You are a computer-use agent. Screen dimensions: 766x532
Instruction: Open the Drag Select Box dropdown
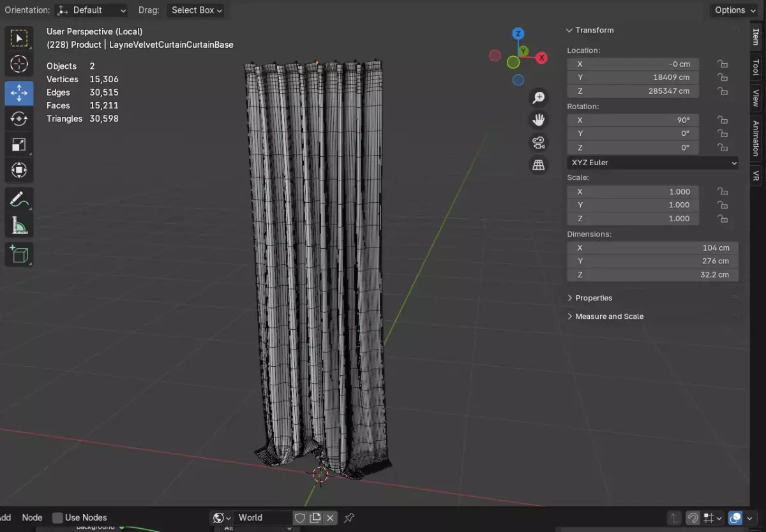(x=197, y=10)
